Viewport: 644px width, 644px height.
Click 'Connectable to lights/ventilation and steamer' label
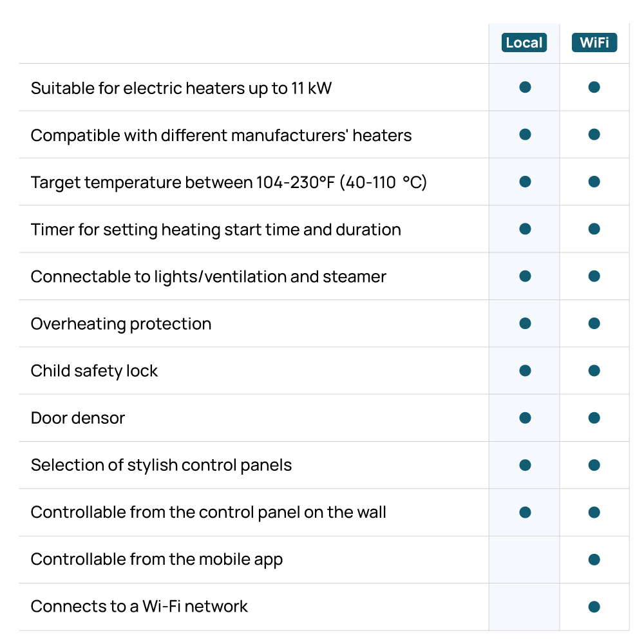208,277
